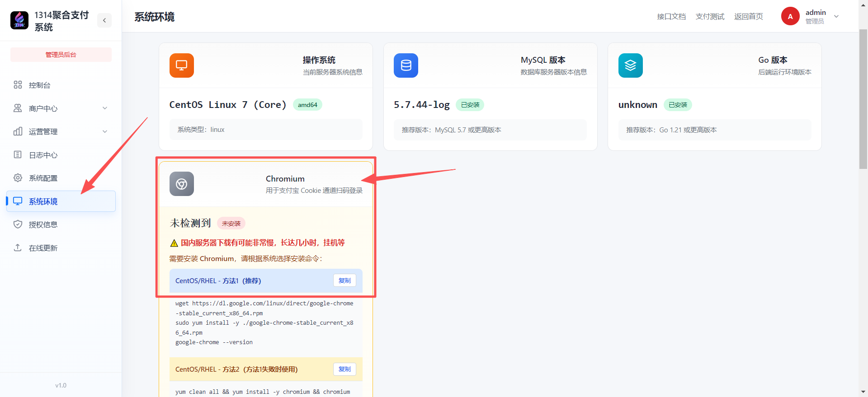Click the admin avatar circle
868x397 pixels.
coord(790,16)
